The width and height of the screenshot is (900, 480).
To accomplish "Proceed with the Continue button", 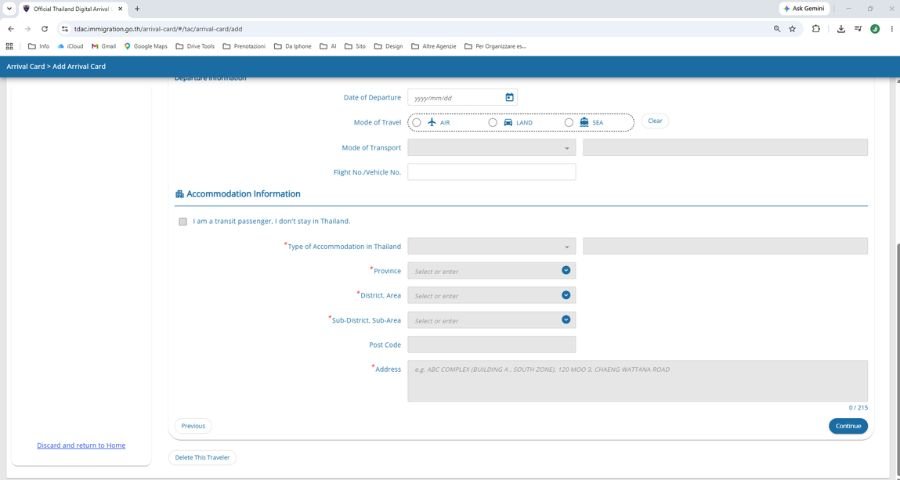I will tap(848, 426).
